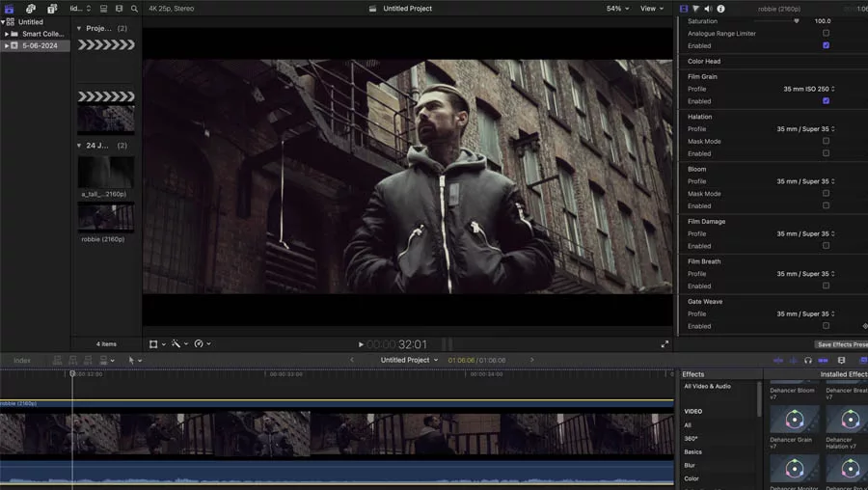This screenshot has height=490, width=868.
Task: Show the Video inspector icon
Action: pos(684,9)
